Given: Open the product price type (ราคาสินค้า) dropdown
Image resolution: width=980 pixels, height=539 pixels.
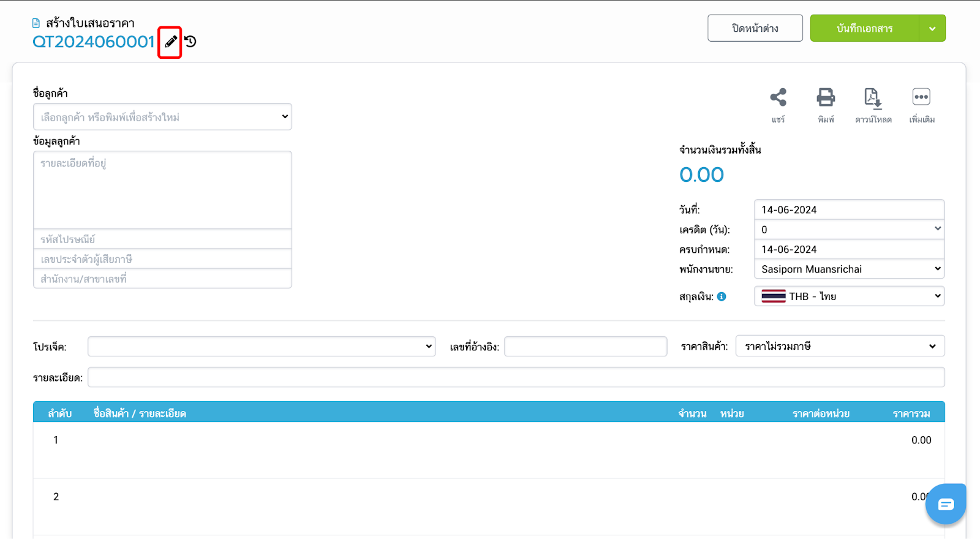Looking at the screenshot, I should pyautogui.click(x=840, y=346).
